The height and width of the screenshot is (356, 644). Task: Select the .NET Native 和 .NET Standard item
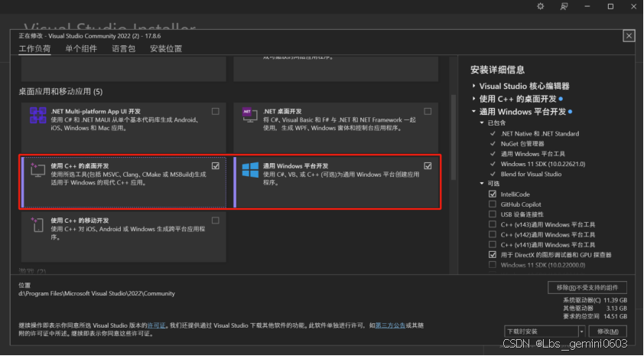click(x=540, y=134)
